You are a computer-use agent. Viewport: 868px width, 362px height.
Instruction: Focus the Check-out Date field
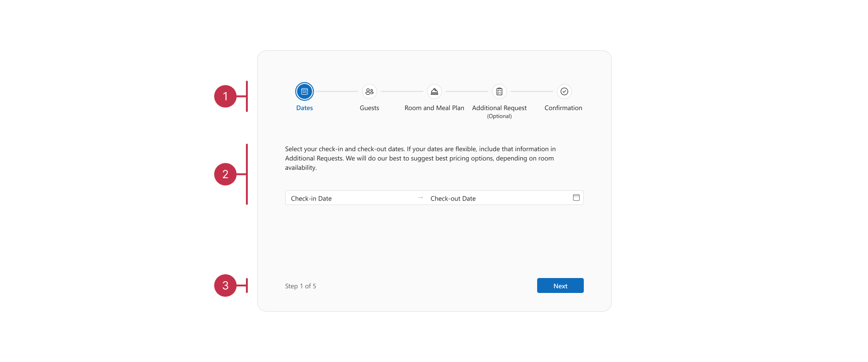(495, 198)
